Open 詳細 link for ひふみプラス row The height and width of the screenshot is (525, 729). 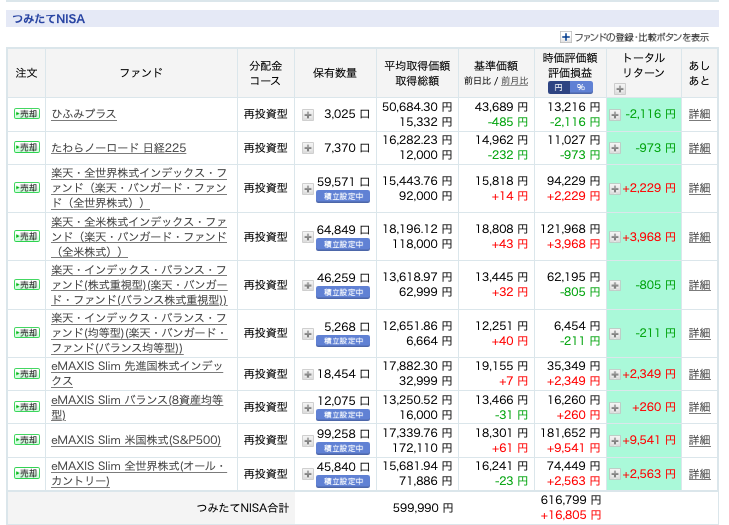click(x=699, y=114)
